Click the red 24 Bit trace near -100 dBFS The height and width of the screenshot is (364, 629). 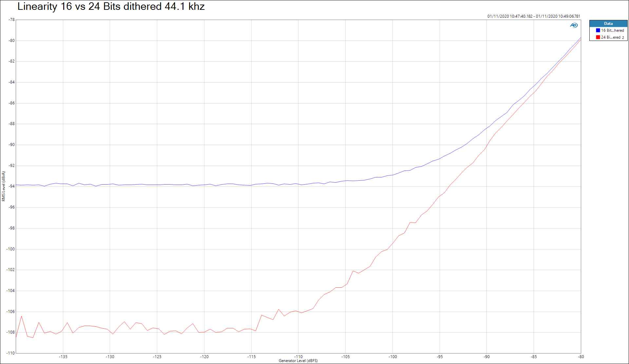(x=392, y=243)
